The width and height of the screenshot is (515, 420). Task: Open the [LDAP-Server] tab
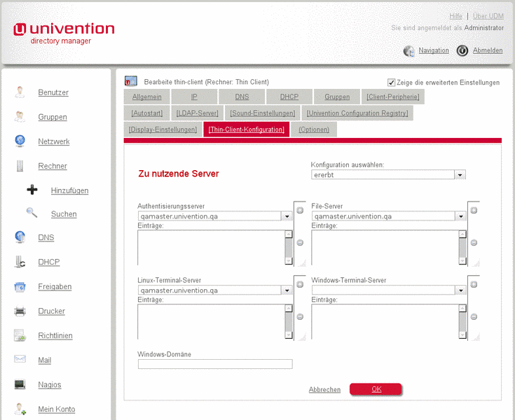click(197, 113)
